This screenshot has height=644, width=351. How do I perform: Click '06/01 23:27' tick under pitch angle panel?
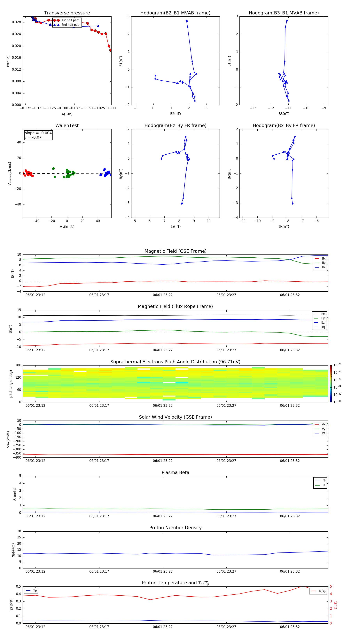coord(226,406)
